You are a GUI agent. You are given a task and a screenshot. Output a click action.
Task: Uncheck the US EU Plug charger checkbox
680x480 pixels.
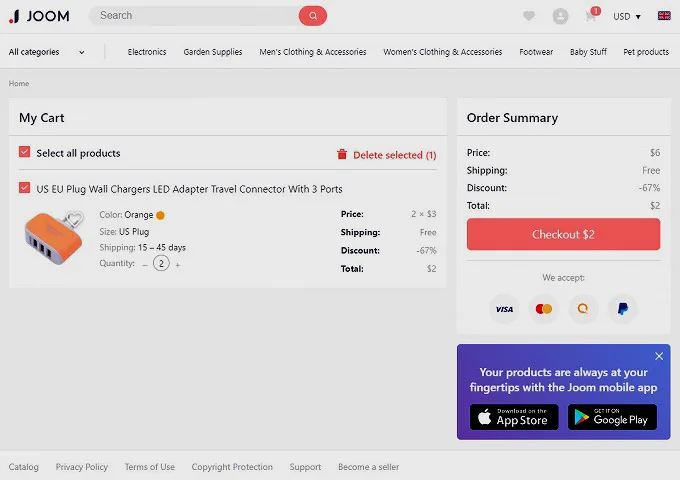[x=25, y=188]
